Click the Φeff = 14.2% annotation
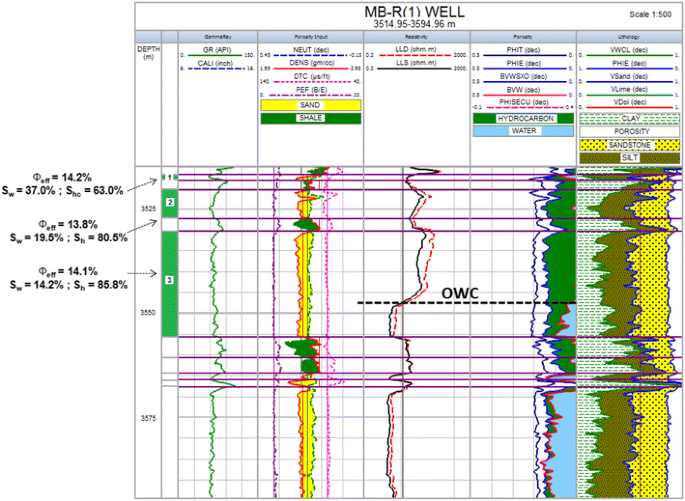Screen dimensions: 685x501 (x=62, y=178)
